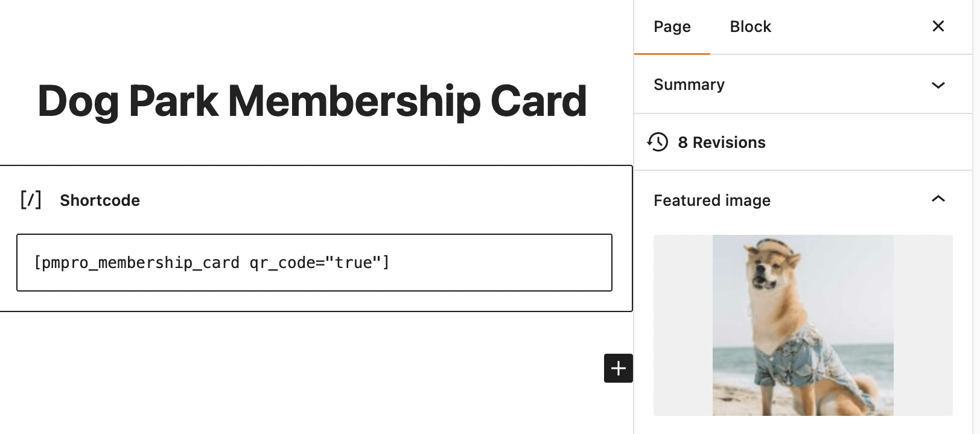
Task: Close the settings sidebar with the X icon
Action: (938, 26)
